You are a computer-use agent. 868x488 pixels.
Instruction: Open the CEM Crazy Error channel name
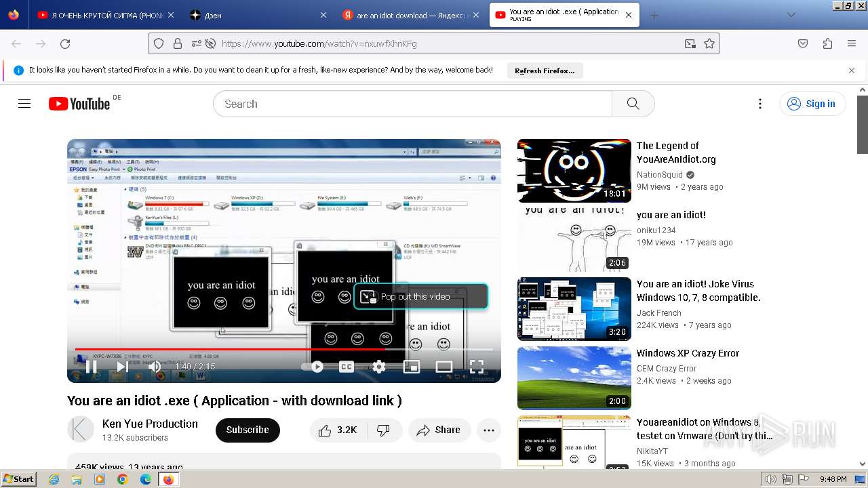667,368
